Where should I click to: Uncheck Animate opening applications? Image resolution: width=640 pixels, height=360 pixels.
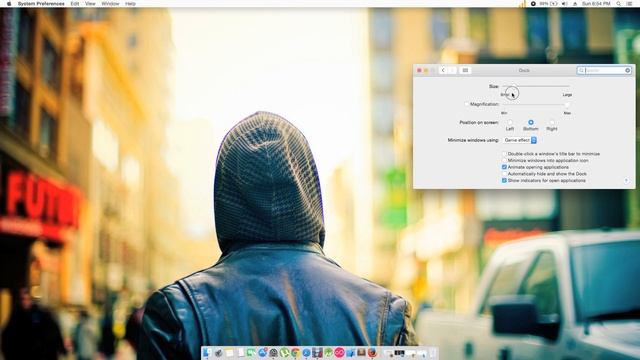(x=504, y=167)
